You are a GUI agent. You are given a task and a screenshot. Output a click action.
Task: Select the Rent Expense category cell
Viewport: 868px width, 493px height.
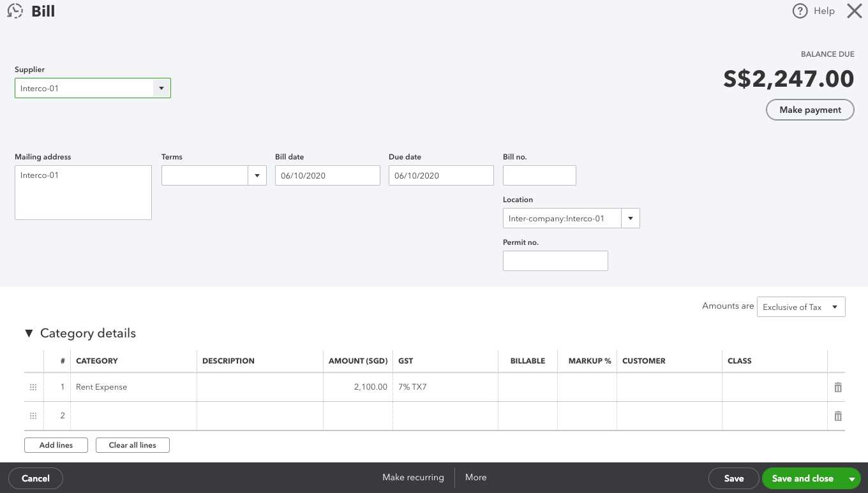point(133,387)
